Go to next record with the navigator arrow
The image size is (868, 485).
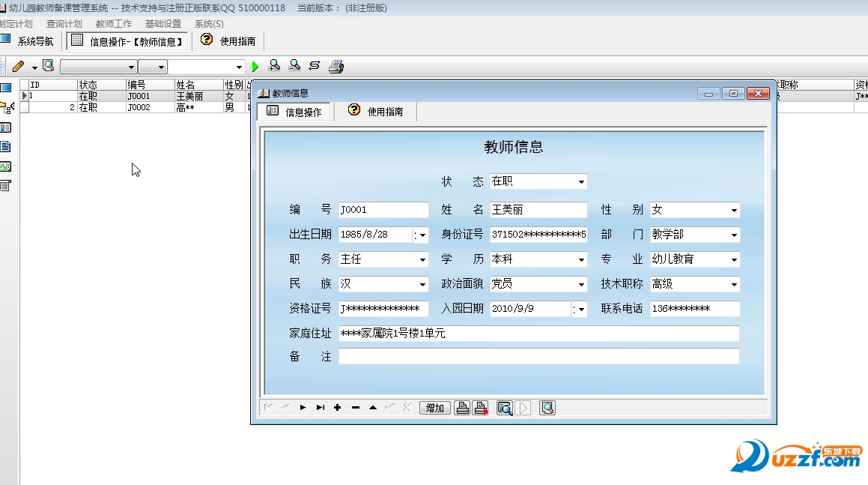(303, 408)
